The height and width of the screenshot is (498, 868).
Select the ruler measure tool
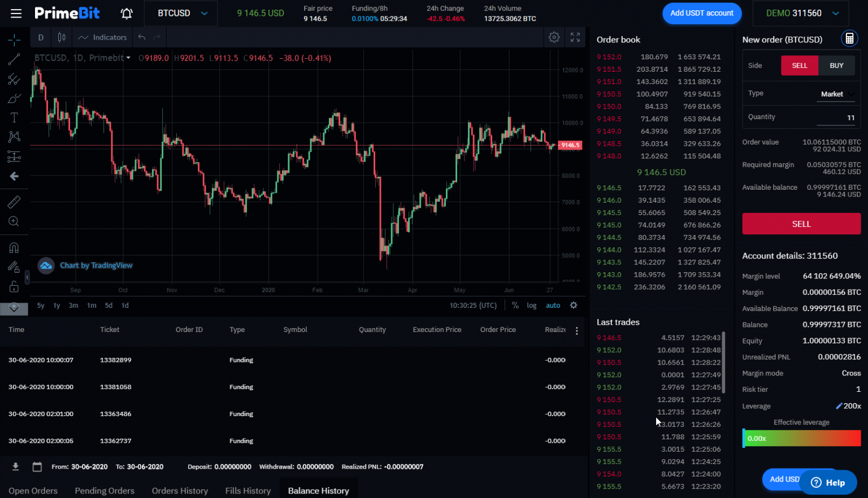point(14,202)
